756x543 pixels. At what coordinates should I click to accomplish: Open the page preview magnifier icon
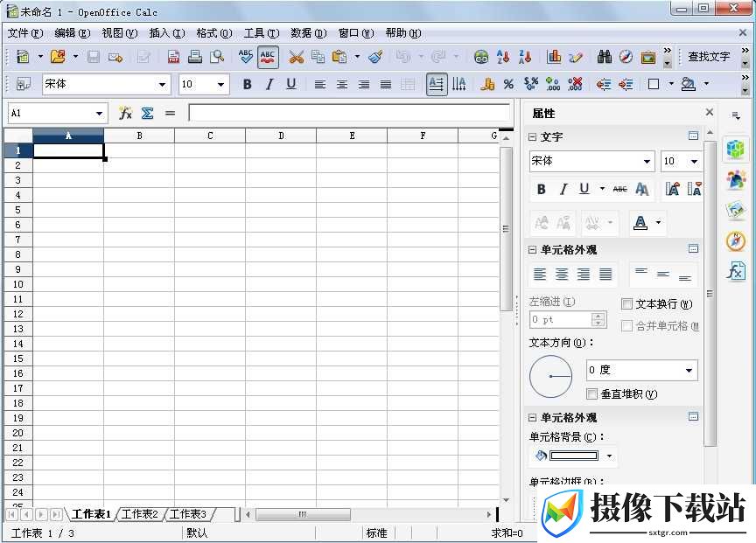point(217,57)
